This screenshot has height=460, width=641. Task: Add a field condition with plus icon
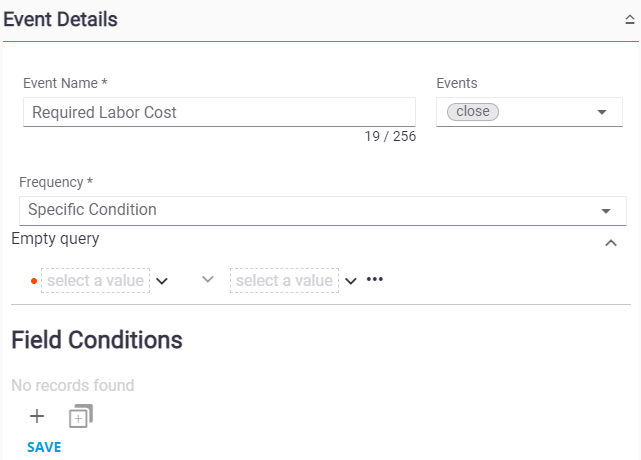click(37, 416)
